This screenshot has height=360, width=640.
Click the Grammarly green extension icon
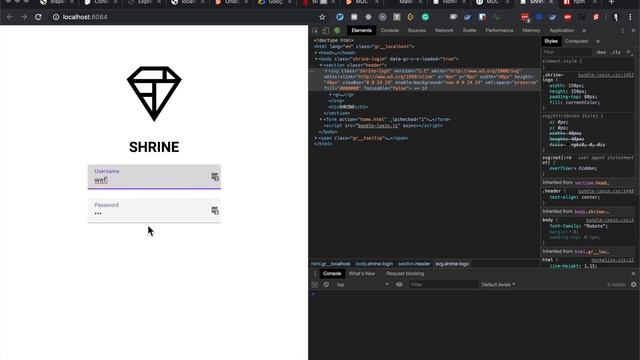[425, 17]
